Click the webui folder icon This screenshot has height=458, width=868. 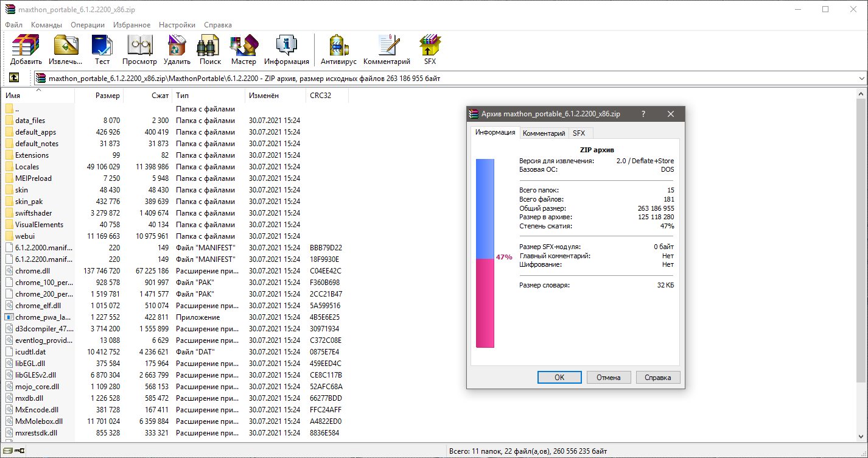pos(9,236)
